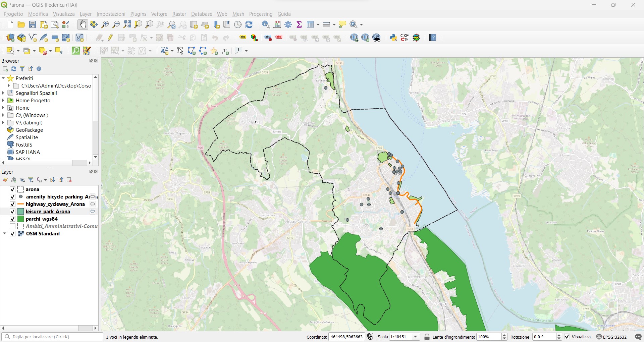Image resolution: width=644 pixels, height=342 pixels.
Task: Uncheck the Visualizza render checkbox
Action: pyautogui.click(x=567, y=337)
